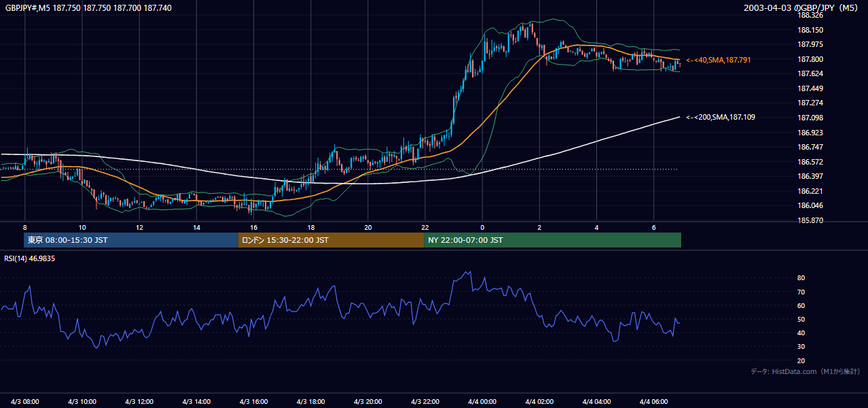Click hour label 14 under price chart

point(196,227)
